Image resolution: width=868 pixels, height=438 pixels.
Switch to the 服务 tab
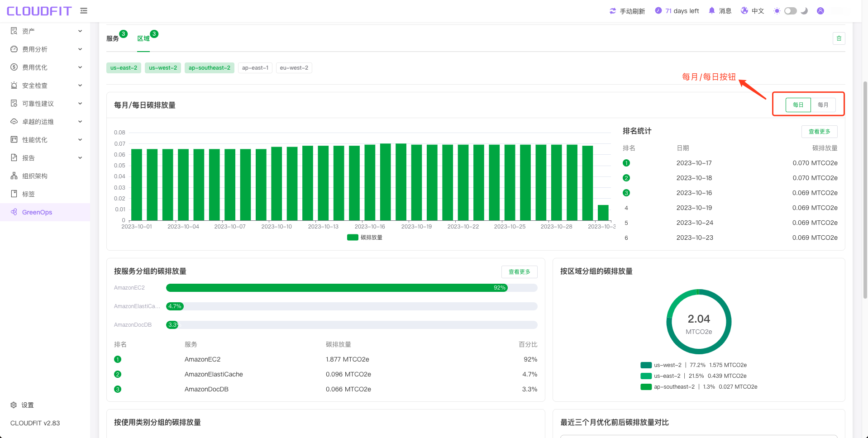[x=113, y=38]
